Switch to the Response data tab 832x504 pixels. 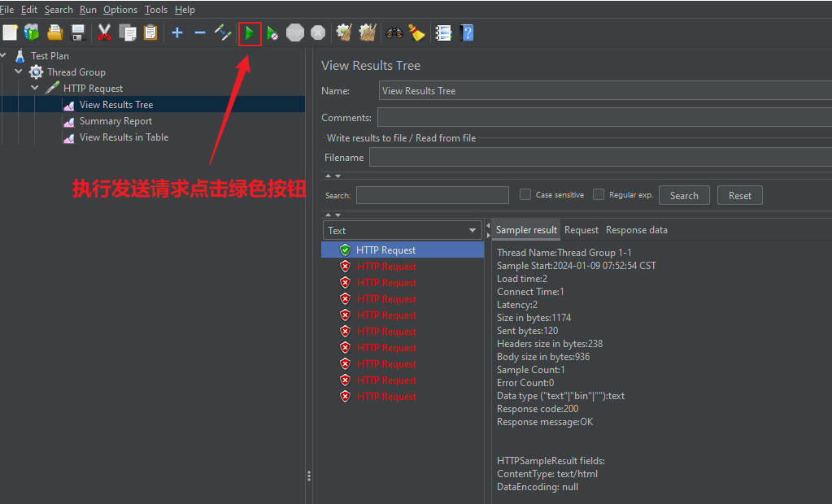click(x=636, y=230)
